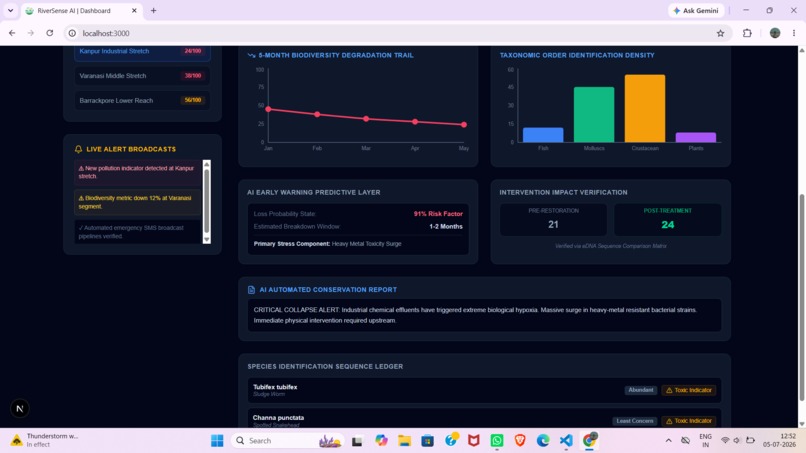Open Brave browser from the taskbar

pyautogui.click(x=520, y=441)
